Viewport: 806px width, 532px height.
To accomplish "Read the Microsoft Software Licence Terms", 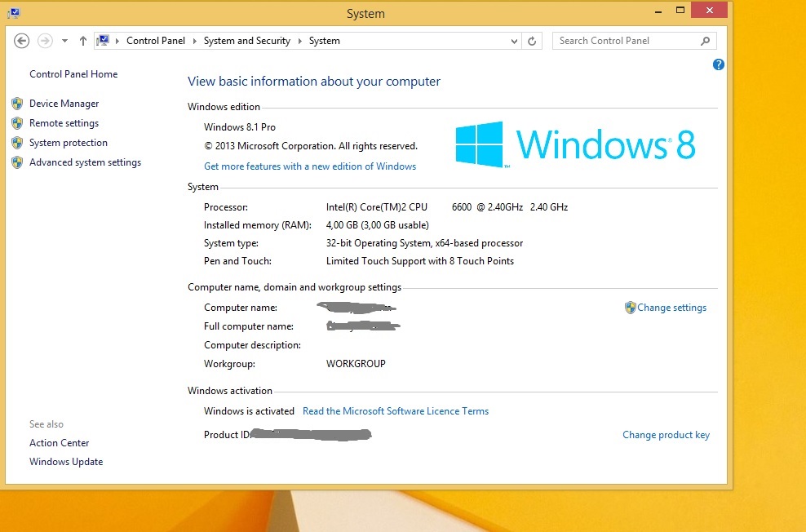I will pos(396,410).
